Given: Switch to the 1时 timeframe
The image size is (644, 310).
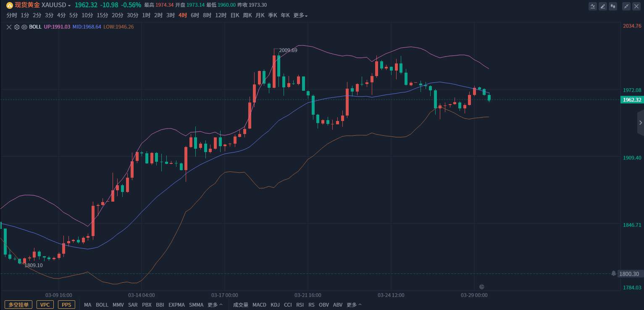Looking at the screenshot, I should [x=146, y=16].
